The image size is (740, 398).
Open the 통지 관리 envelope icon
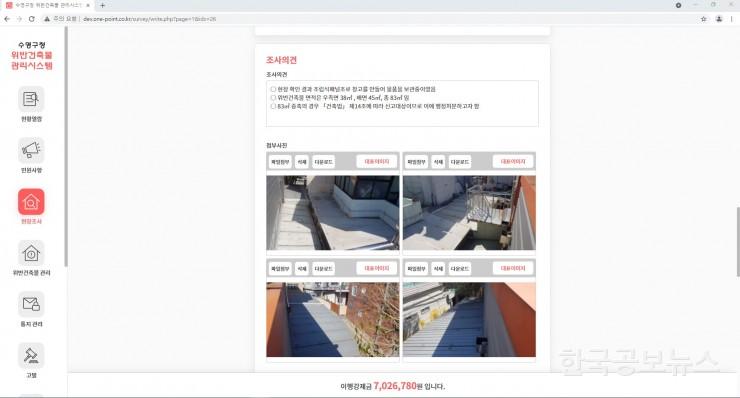[31, 305]
